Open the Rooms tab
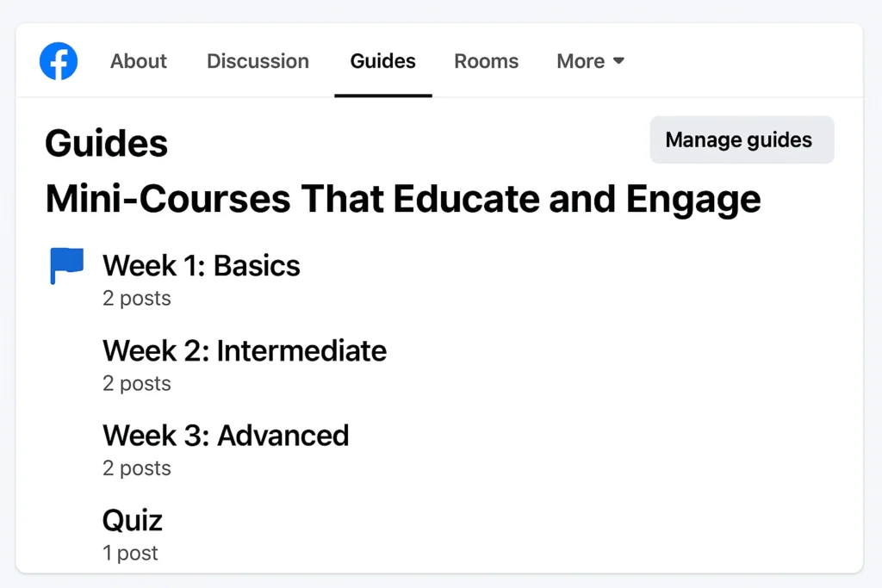This screenshot has height=588, width=882. pos(486,61)
